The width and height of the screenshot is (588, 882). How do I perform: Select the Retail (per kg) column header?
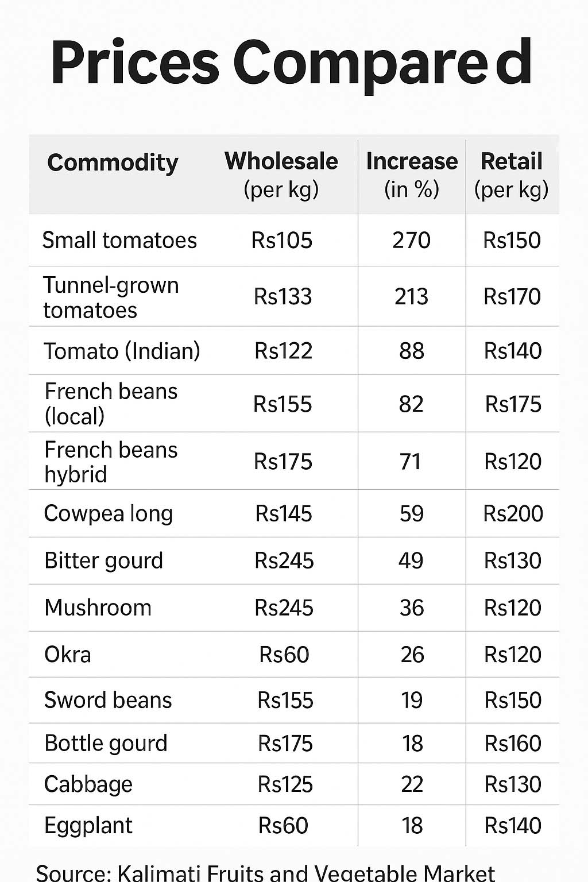coord(512,175)
